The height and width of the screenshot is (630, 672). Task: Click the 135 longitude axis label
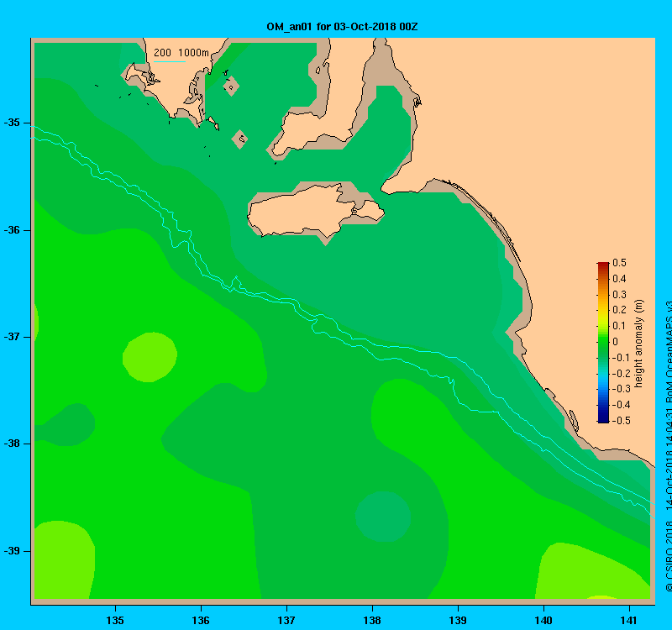tap(115, 620)
